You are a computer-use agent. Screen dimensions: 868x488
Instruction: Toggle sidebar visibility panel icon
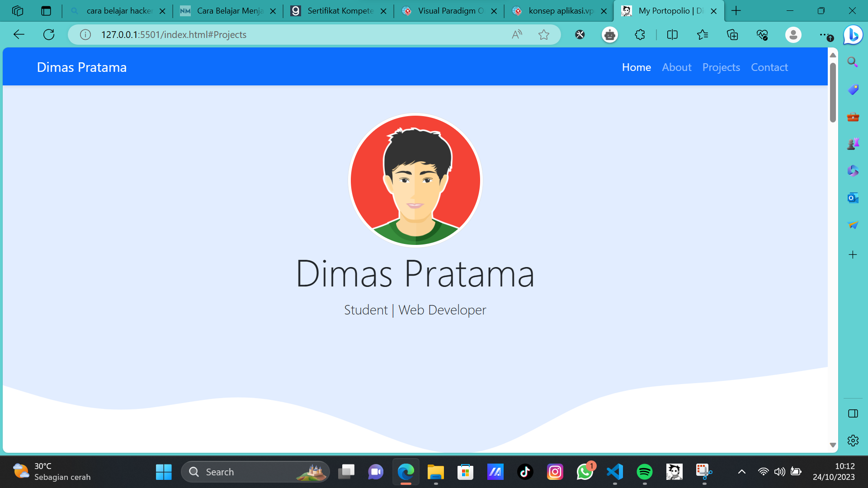pyautogui.click(x=853, y=413)
